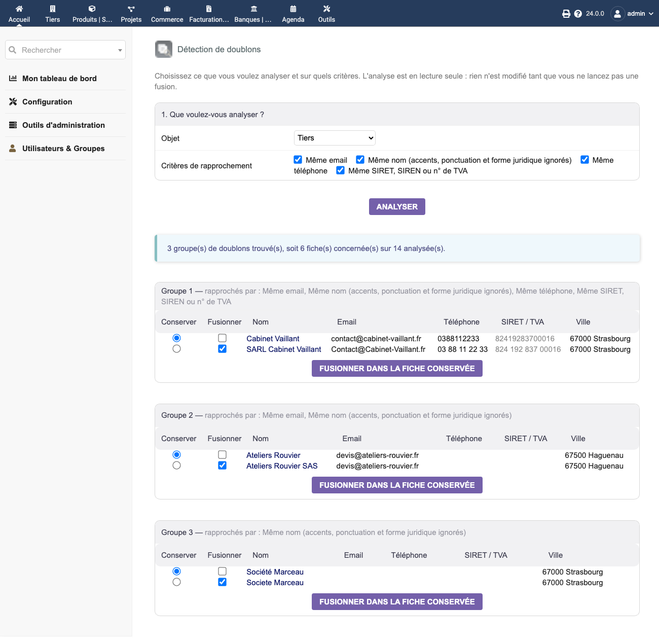The width and height of the screenshot is (659, 644).
Task: Merge Groupe 3 with Fusionner button
Action: (397, 602)
